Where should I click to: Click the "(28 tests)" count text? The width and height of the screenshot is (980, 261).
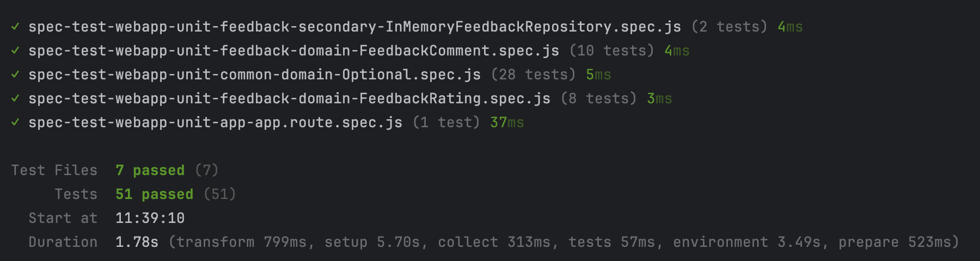click(x=533, y=74)
